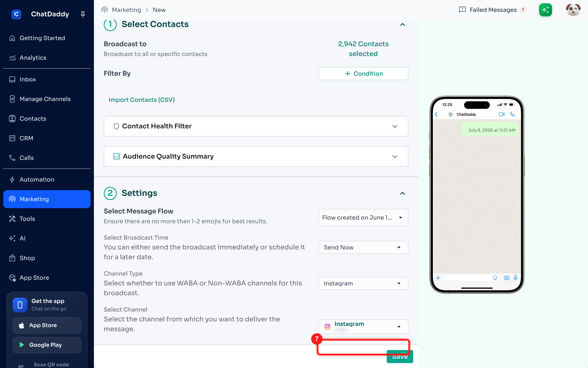The width and height of the screenshot is (588, 368).
Task: Click the Calls phone icon
Action: [12, 158]
